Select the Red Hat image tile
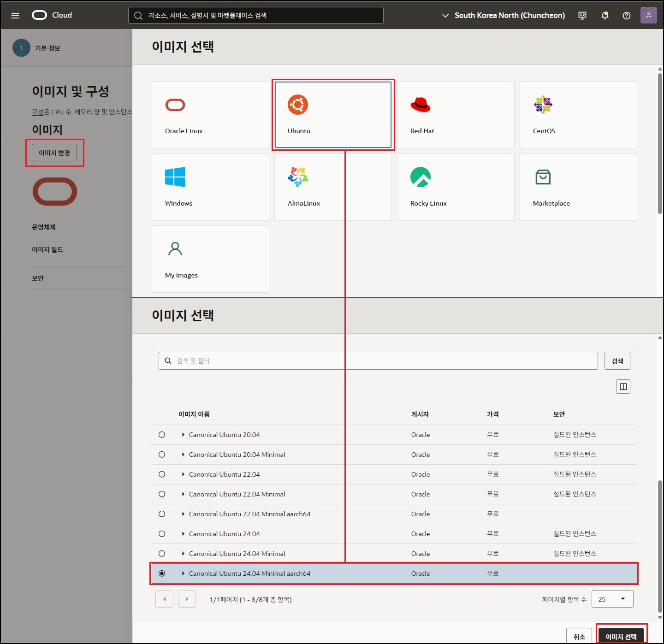Viewport: 664px width, 644px height. (456, 115)
